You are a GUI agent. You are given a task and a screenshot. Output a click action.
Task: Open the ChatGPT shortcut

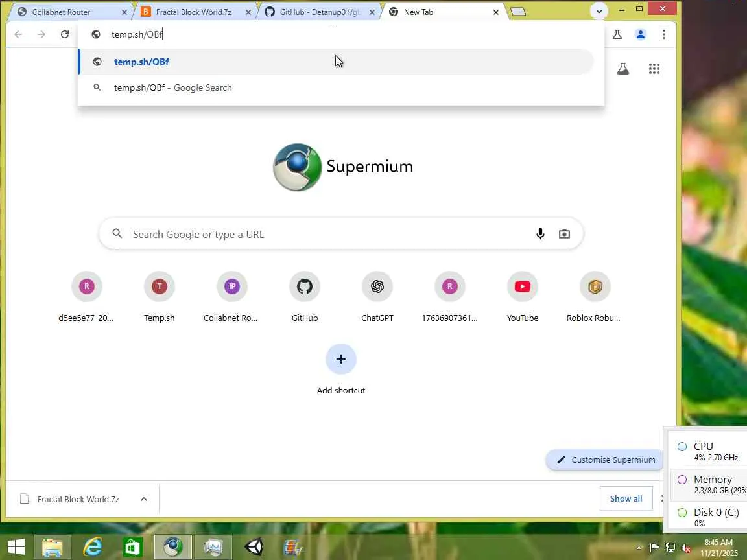click(x=377, y=296)
